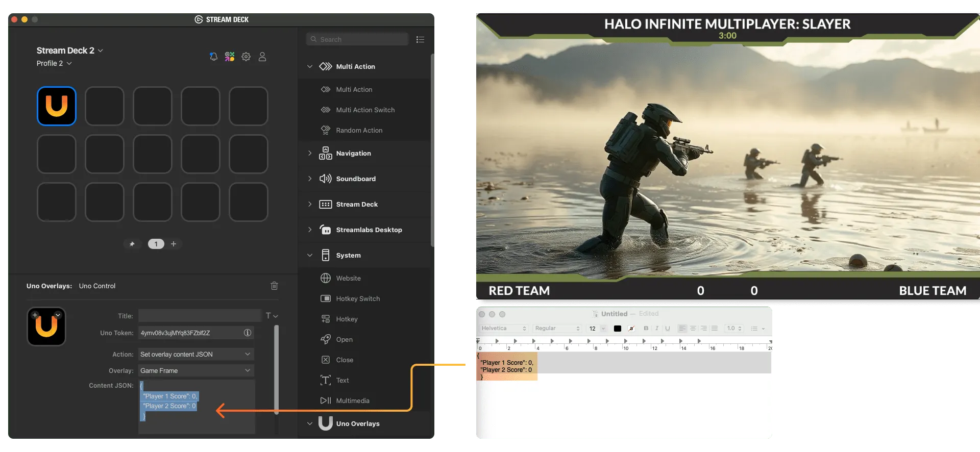The image size is (980, 452).
Task: Click the Untitled document title
Action: [x=614, y=314]
